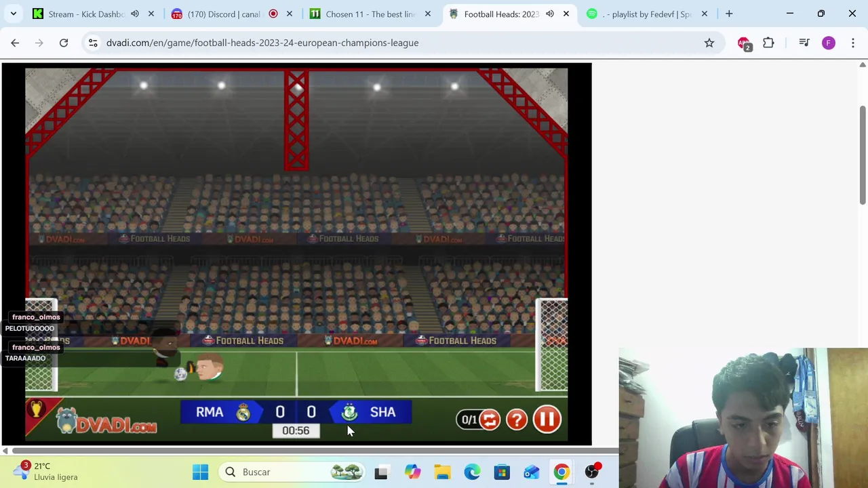Click the recording indicator on the Discord tab
The height and width of the screenshot is (488, 868).
(273, 14)
